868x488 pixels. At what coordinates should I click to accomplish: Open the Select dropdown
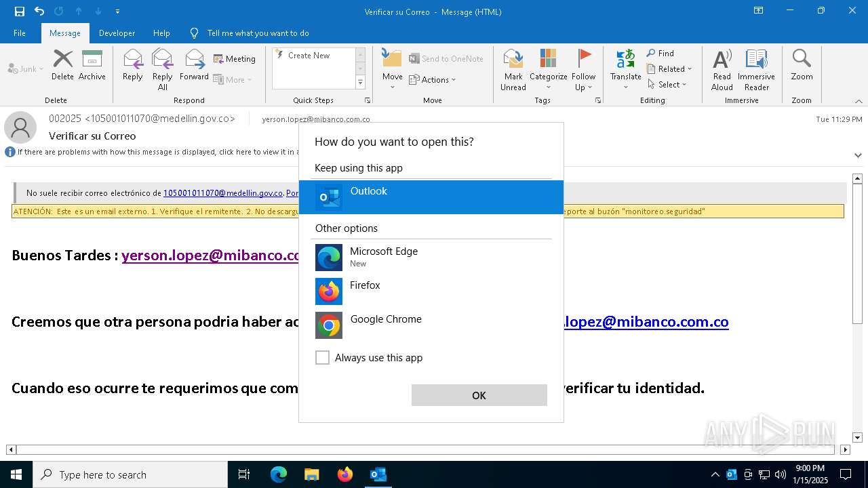click(x=667, y=84)
